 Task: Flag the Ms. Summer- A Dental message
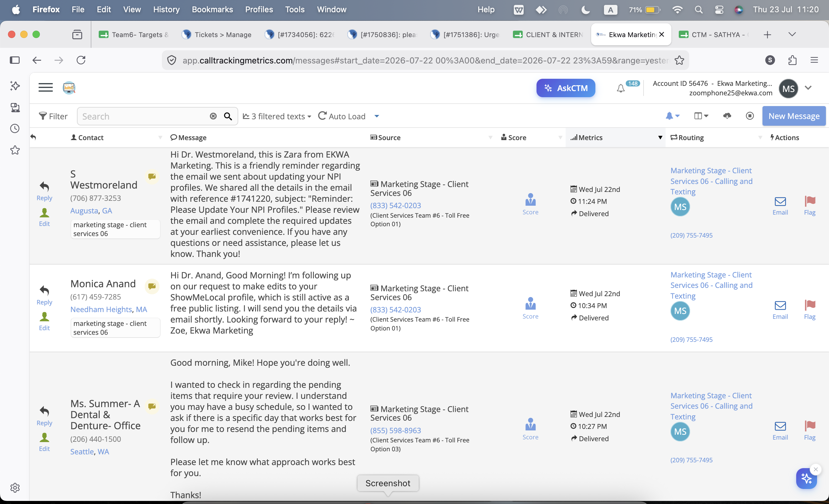coord(809,431)
